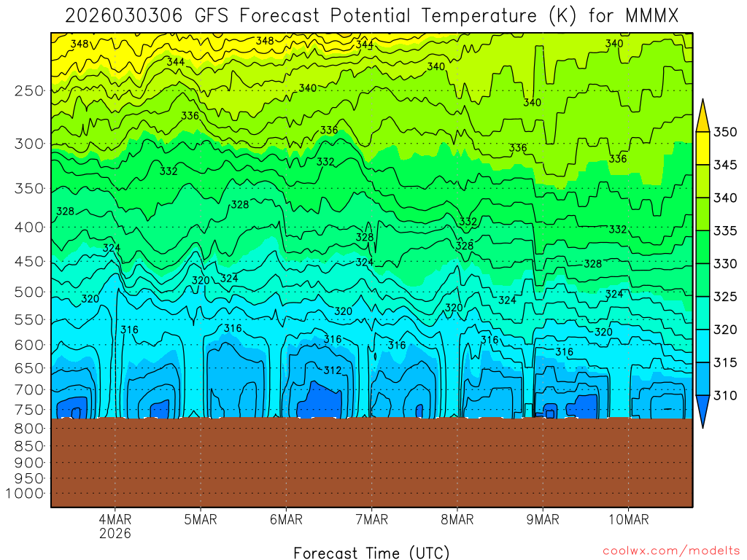Click the Forecast Time (UTC) axis label
This screenshot has width=747, height=560.
[x=371, y=553]
